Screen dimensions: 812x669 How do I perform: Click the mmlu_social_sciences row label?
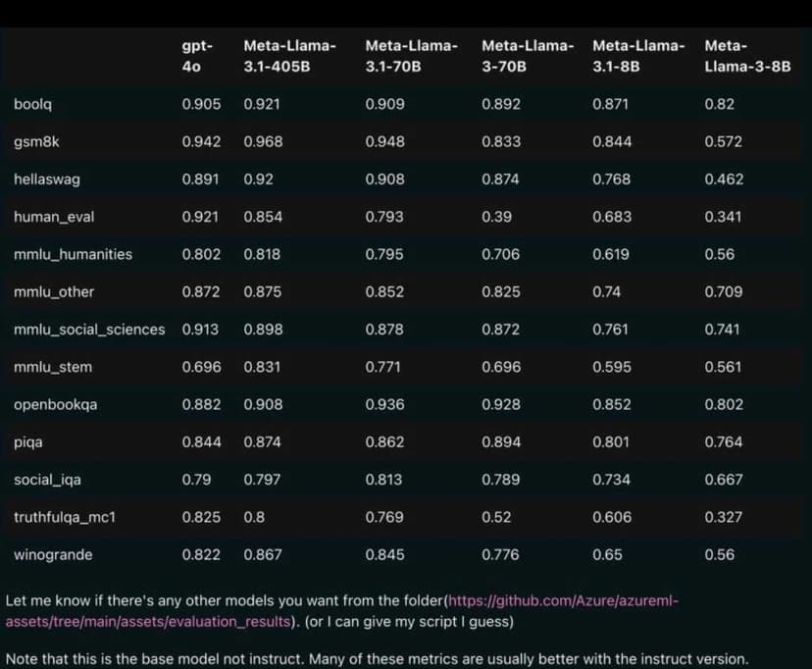[89, 330]
